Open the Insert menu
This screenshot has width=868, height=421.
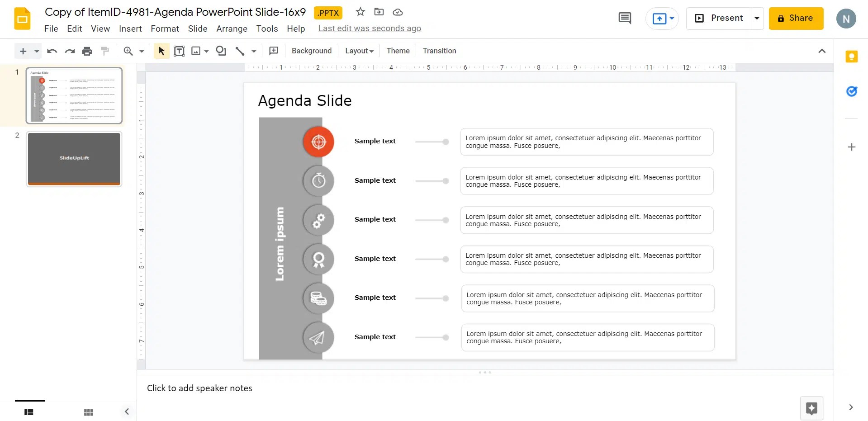point(130,28)
